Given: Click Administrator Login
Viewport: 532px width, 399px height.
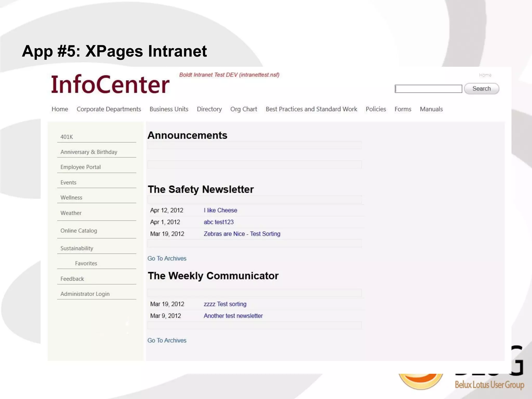Looking at the screenshot, I should pyautogui.click(x=85, y=294).
